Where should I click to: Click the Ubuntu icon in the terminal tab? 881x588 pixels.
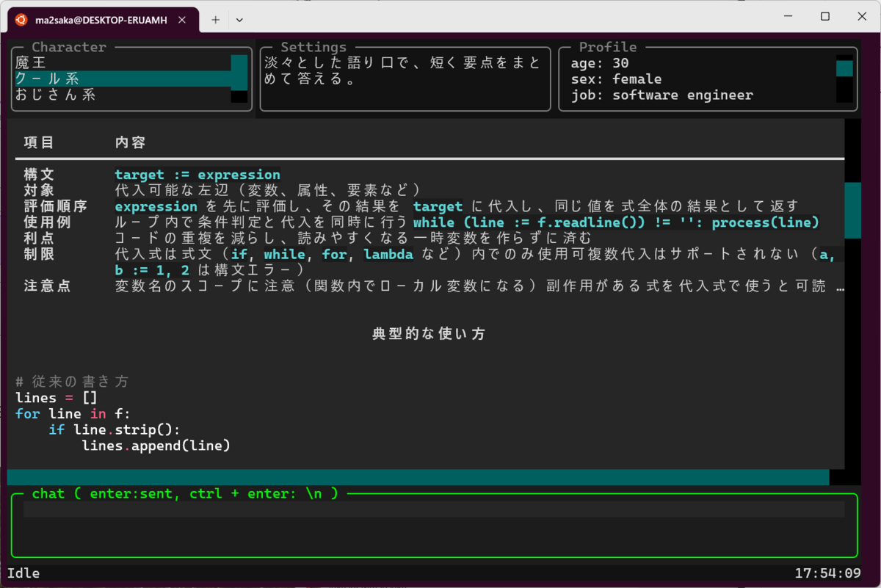click(21, 20)
